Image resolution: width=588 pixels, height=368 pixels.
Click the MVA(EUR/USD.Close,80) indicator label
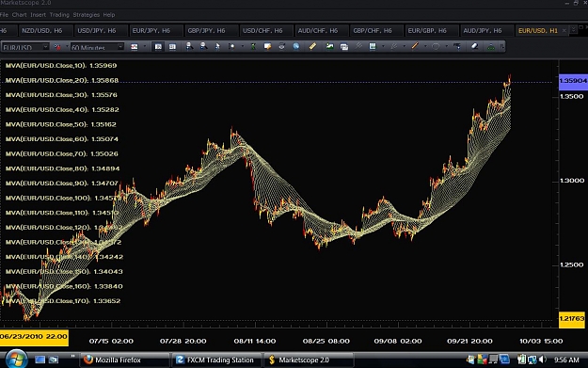click(63, 168)
